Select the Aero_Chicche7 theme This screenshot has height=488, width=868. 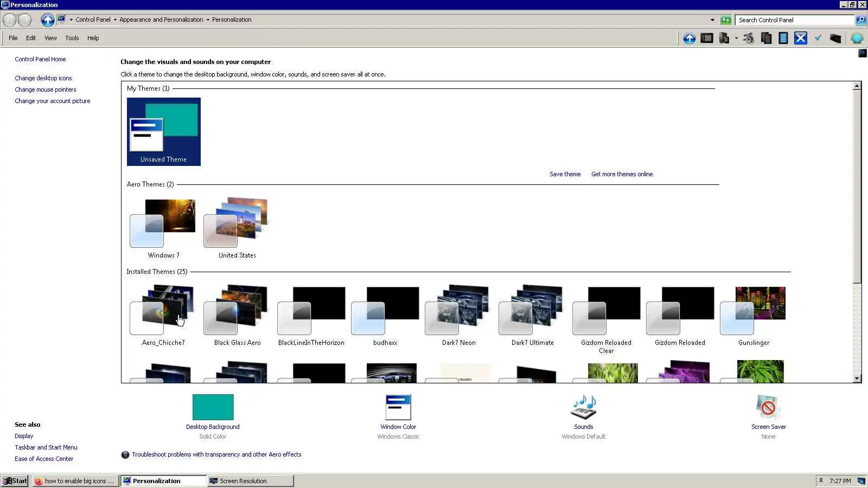pos(163,316)
